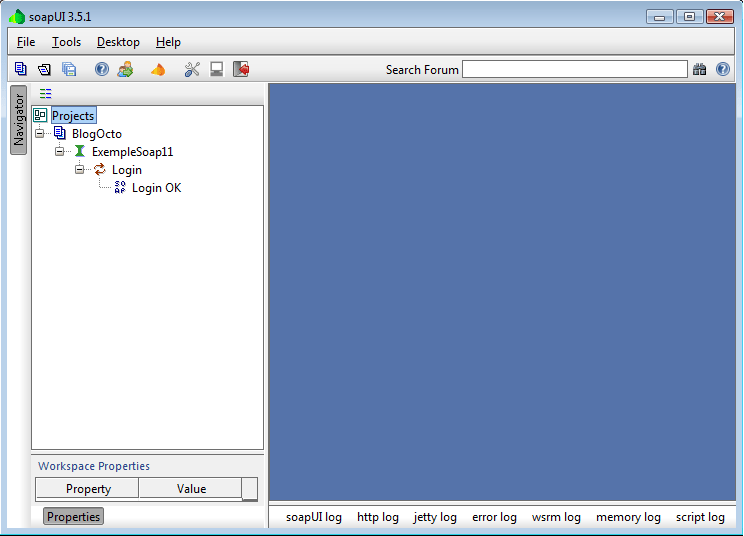Open the Desktop menu
Screen dimensions: 744x536
pyautogui.click(x=118, y=42)
